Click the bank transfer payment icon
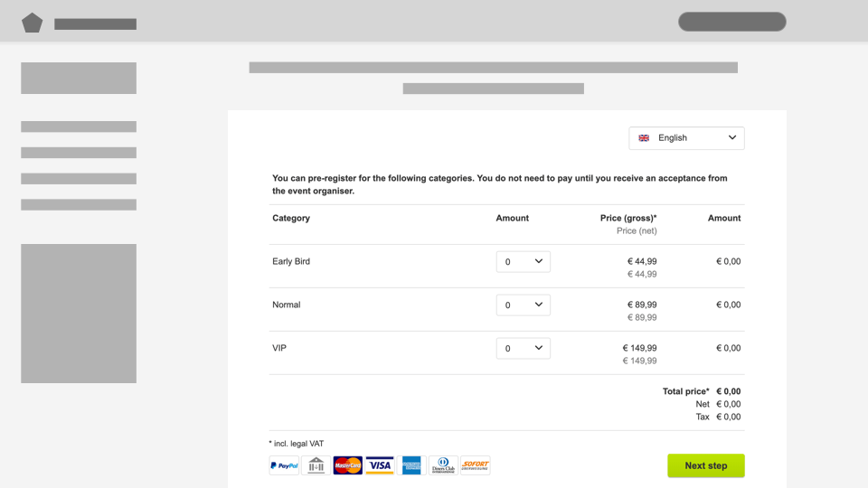This screenshot has width=868, height=488. click(316, 466)
